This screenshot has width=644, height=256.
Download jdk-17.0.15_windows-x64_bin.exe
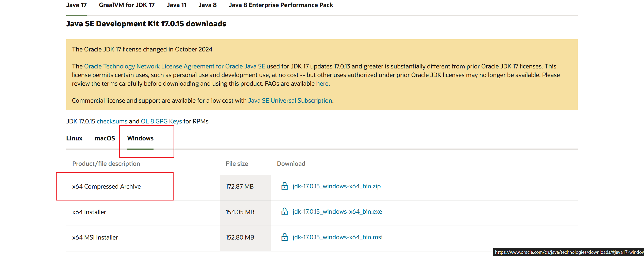[337, 212]
